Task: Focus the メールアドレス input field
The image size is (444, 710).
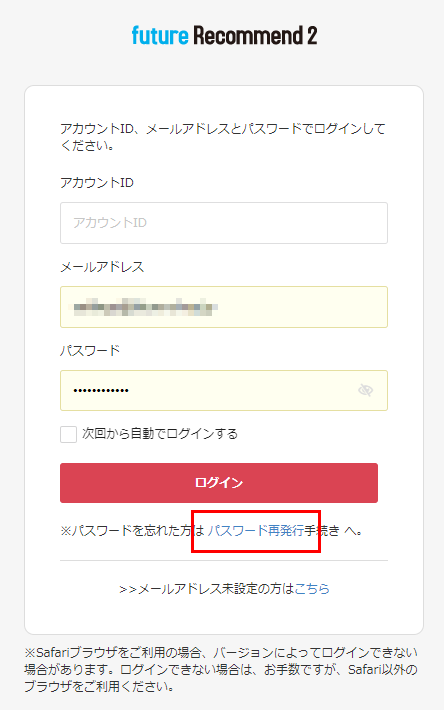Action: pos(224,307)
